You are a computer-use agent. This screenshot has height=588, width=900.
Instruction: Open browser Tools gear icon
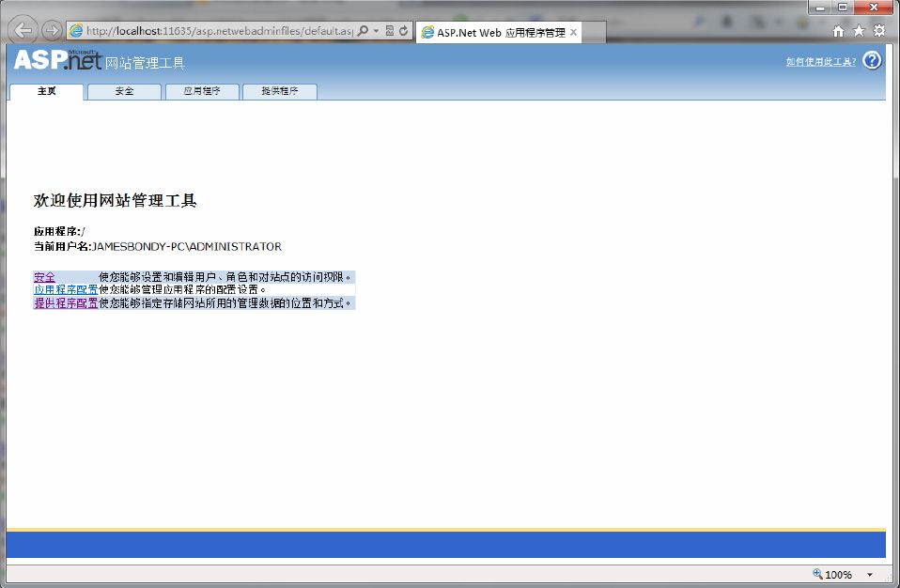tap(878, 30)
